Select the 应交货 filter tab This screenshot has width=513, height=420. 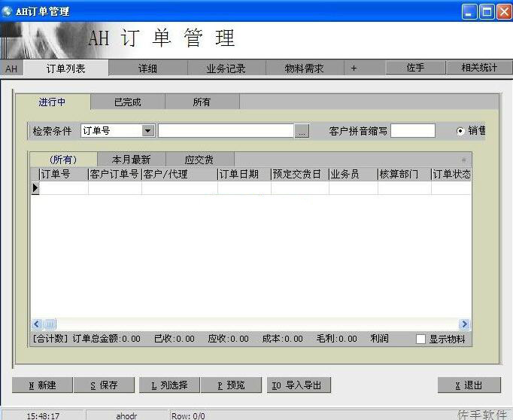(199, 160)
